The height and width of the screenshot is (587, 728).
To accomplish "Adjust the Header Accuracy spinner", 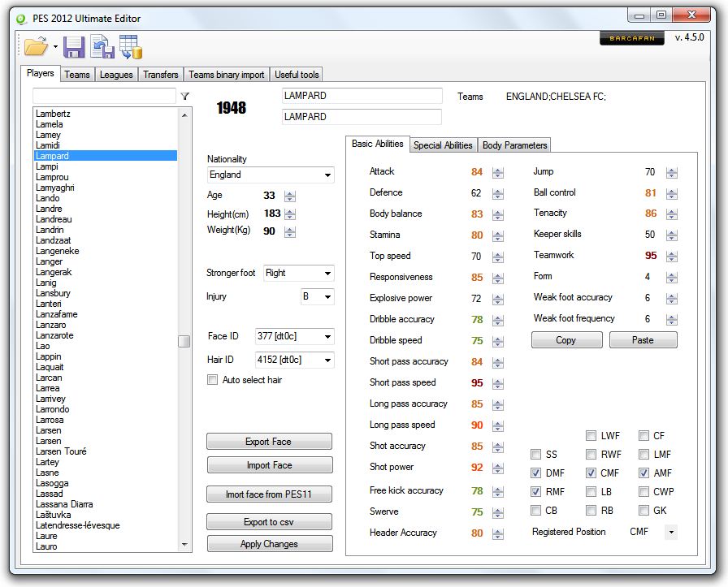I will (x=498, y=533).
